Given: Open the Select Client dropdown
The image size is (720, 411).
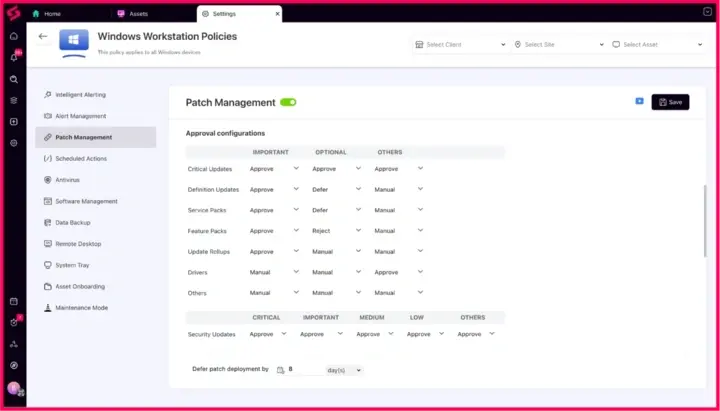Looking at the screenshot, I should click(459, 45).
